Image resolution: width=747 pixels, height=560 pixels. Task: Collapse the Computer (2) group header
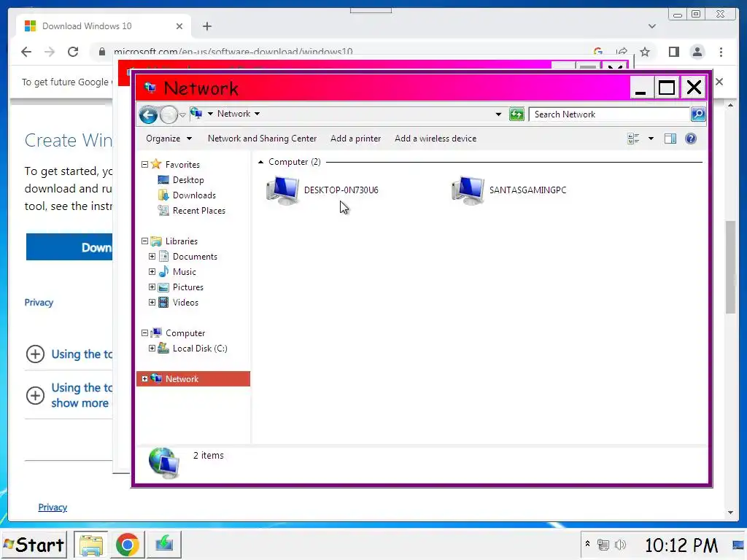(260, 162)
